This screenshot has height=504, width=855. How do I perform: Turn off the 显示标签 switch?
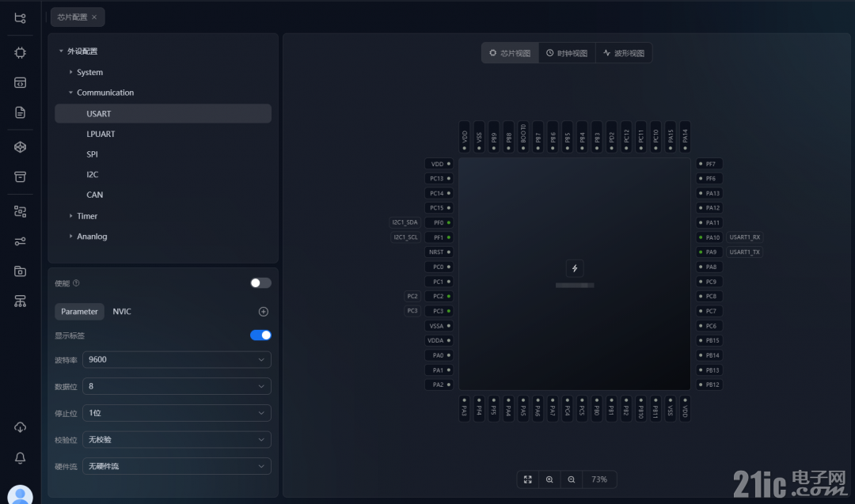point(260,335)
